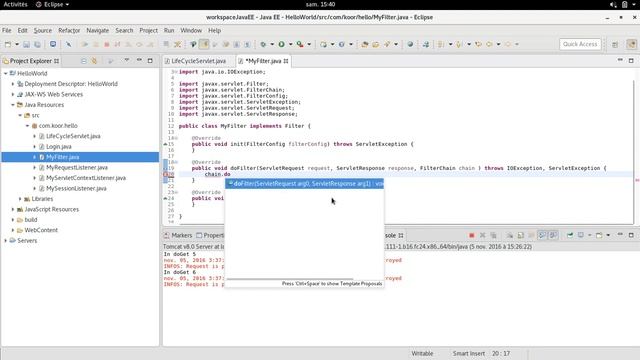Screen dimensions: 640x360
Task: Close the MyFilter.java editor tab
Action: [286, 61]
